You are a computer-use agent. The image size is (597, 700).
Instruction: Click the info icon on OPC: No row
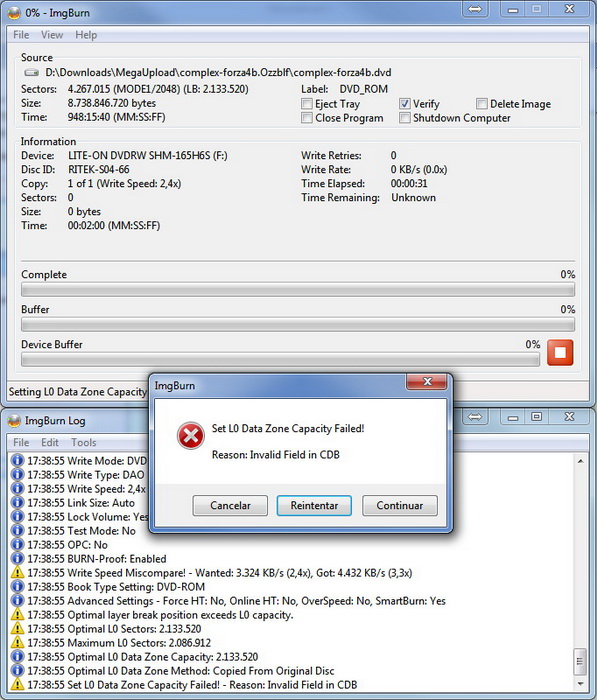click(x=17, y=545)
